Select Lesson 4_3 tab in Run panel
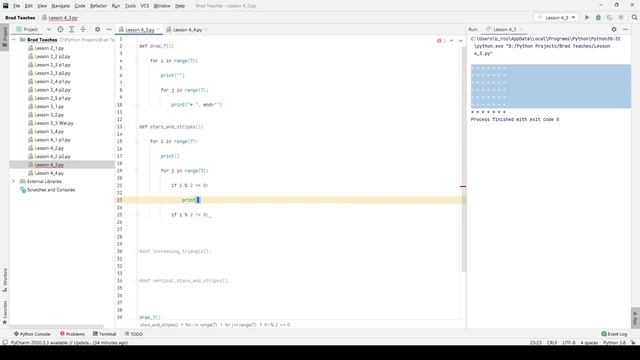Viewport: 640px width, 360px height. pyautogui.click(x=504, y=29)
